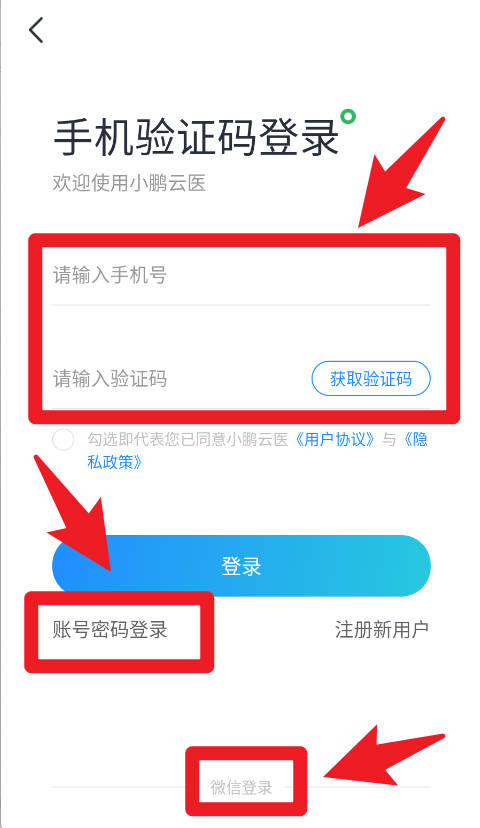This screenshot has height=828, width=480.
Task: Click the divider line left of 微信登录
Action: (121, 787)
